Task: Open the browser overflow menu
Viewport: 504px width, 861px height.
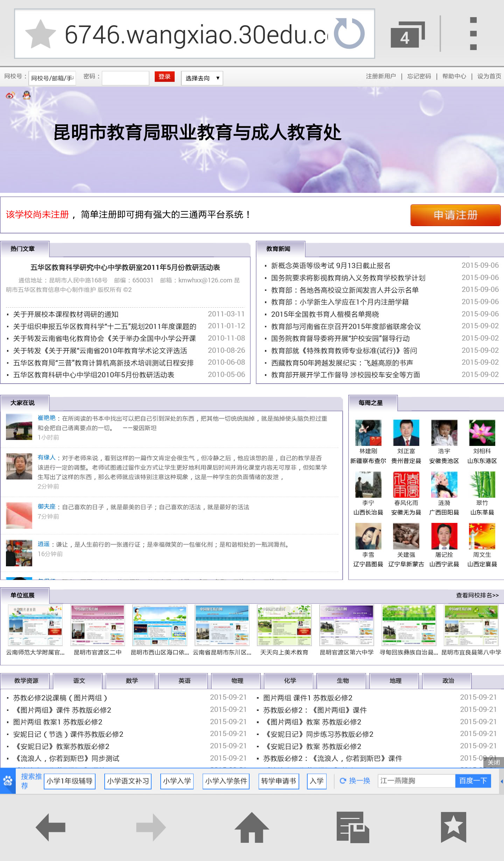Action: click(473, 34)
